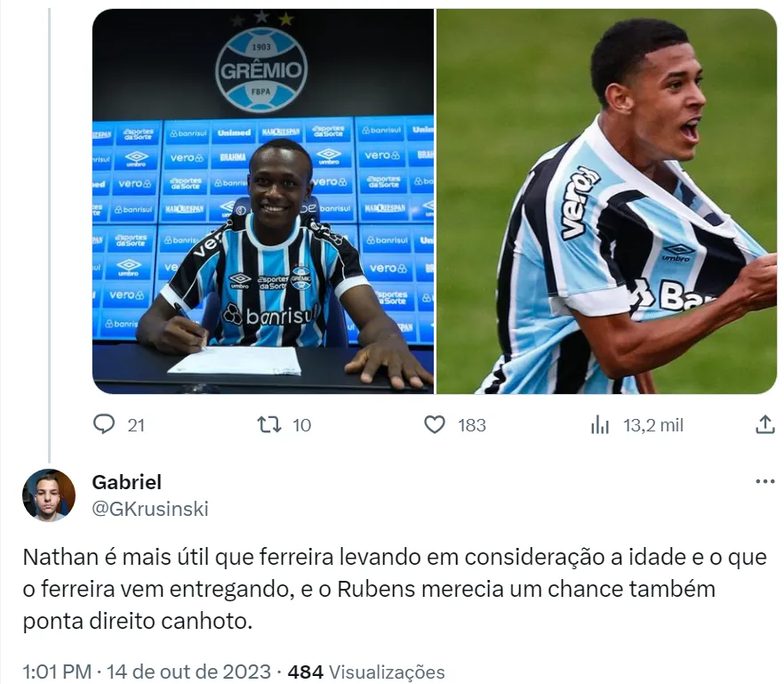Open the 1:01 PM timestamp link
Image resolution: width=784 pixels, height=684 pixels.
(57, 672)
